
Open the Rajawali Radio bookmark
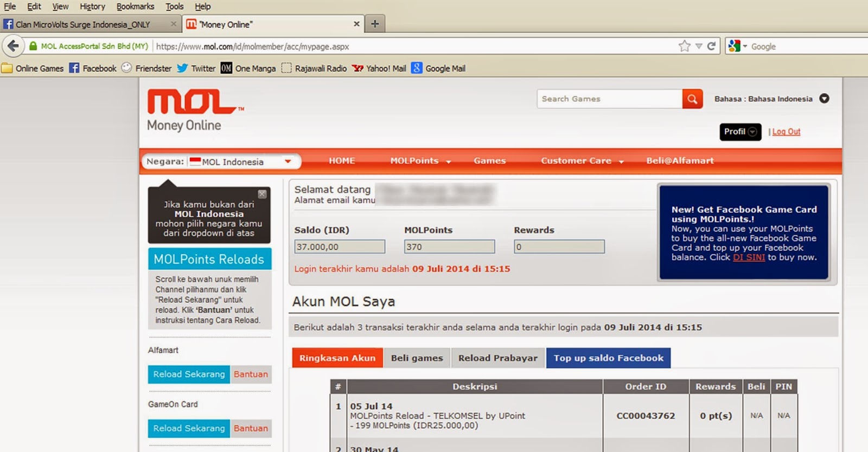pos(314,68)
